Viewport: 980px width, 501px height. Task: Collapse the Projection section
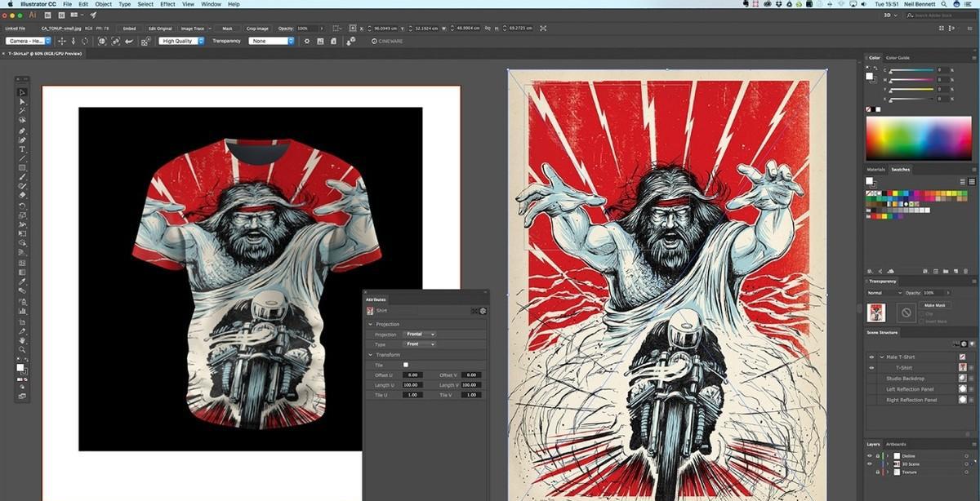pos(370,324)
